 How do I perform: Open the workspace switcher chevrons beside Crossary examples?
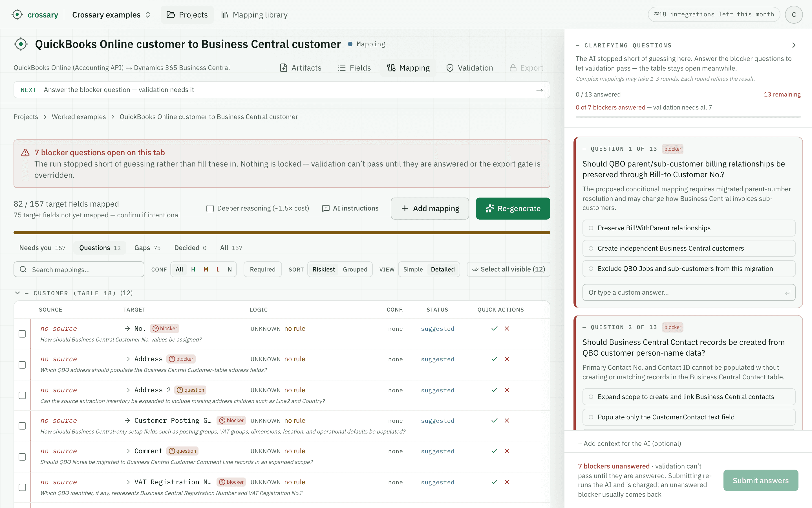[x=148, y=15]
